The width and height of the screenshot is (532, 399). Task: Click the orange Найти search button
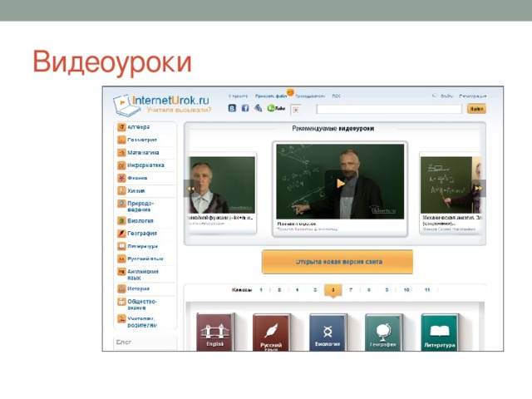(x=476, y=109)
